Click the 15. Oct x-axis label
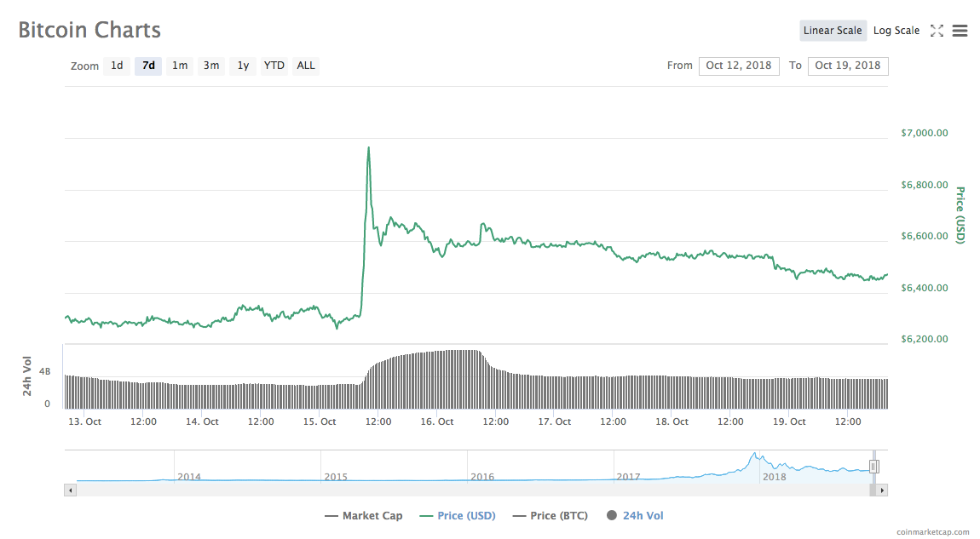Viewport: 980px width, 539px height. (x=320, y=421)
